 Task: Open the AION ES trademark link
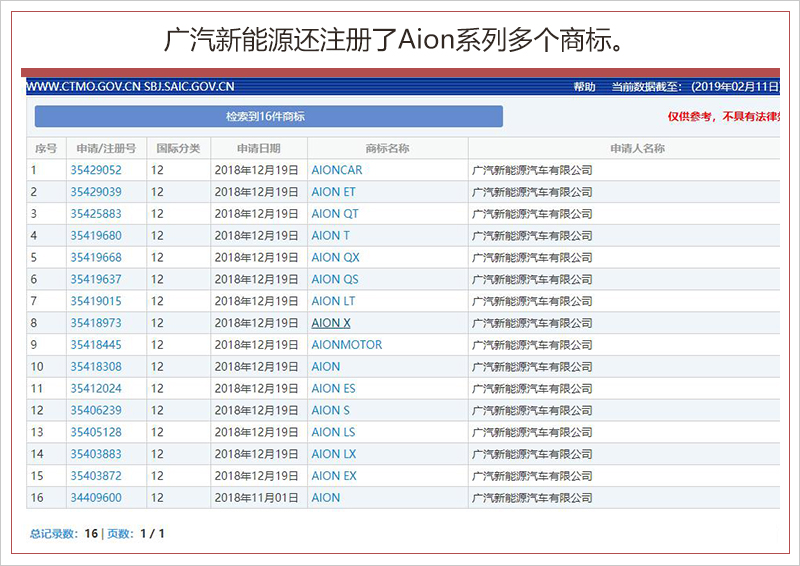coord(333,388)
